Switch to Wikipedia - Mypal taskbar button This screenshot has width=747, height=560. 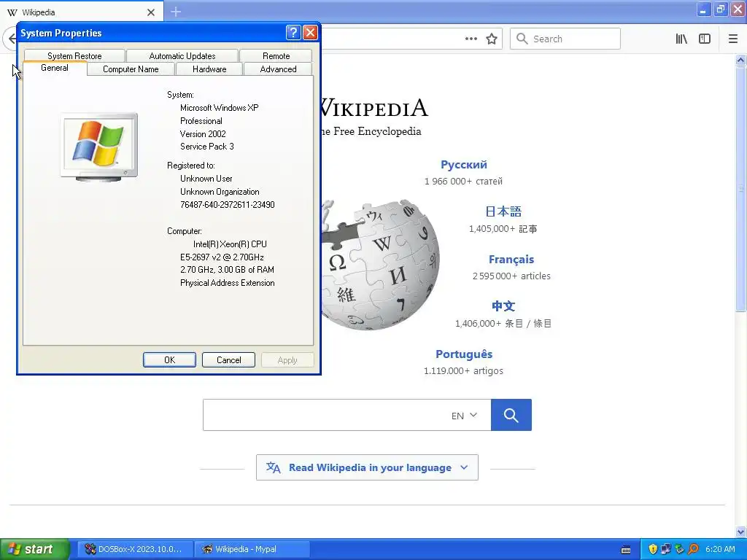click(252, 549)
